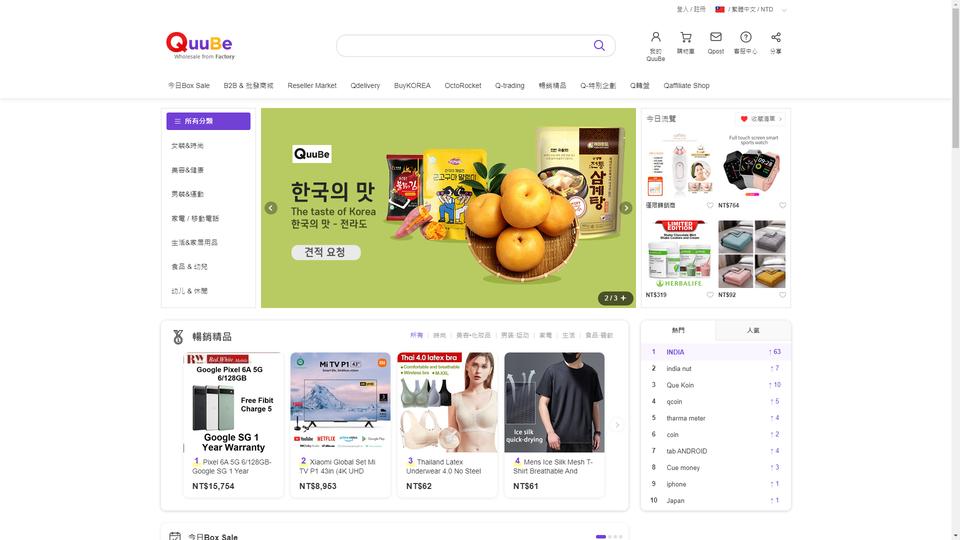Click trending keyword Cue money

(683, 468)
